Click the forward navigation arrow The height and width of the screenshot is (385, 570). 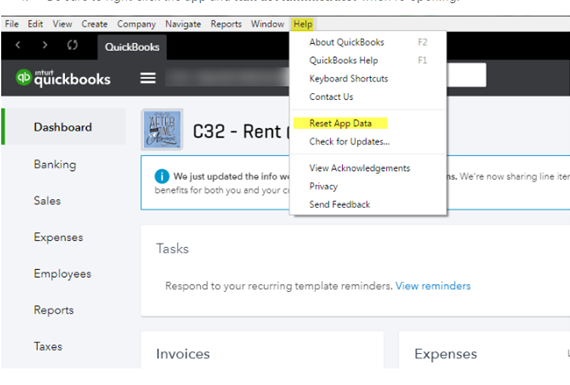coord(45,45)
